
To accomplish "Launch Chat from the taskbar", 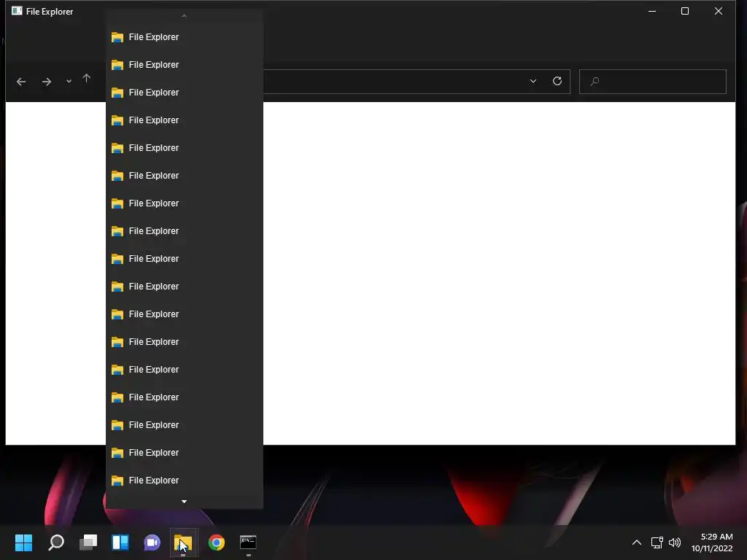I will [152, 542].
